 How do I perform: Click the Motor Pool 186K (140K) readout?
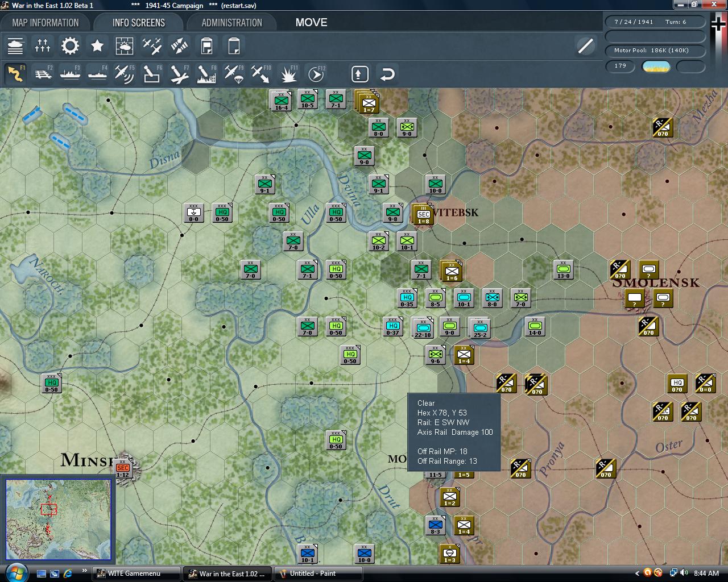pyautogui.click(x=655, y=51)
